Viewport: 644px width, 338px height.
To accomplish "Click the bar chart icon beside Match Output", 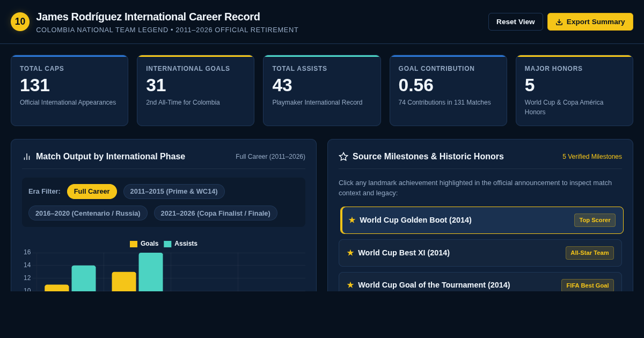I will pos(27,157).
